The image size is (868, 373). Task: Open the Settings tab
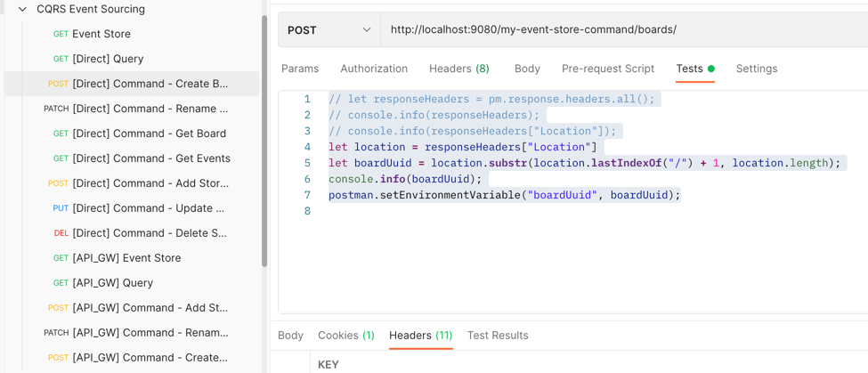[x=756, y=69]
